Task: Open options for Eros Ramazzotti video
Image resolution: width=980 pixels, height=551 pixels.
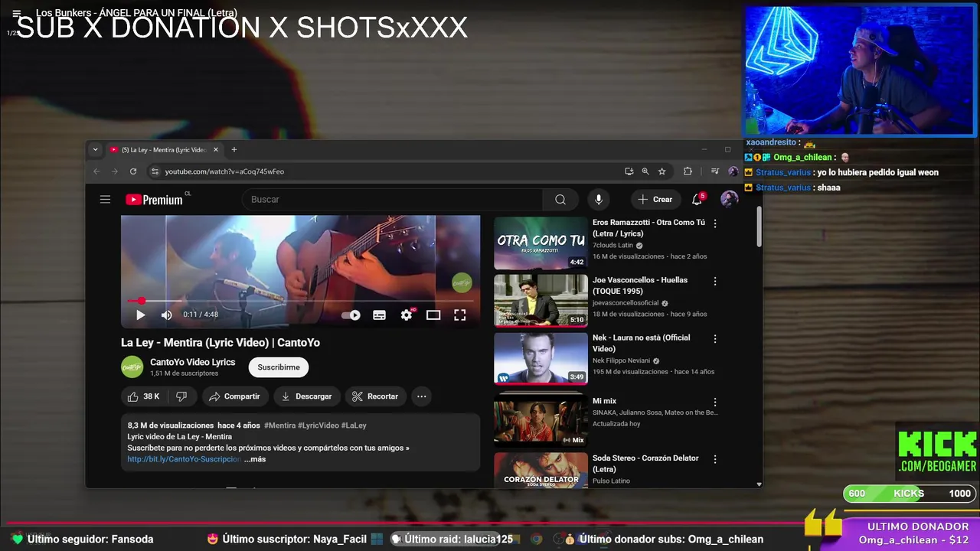Action: (715, 223)
